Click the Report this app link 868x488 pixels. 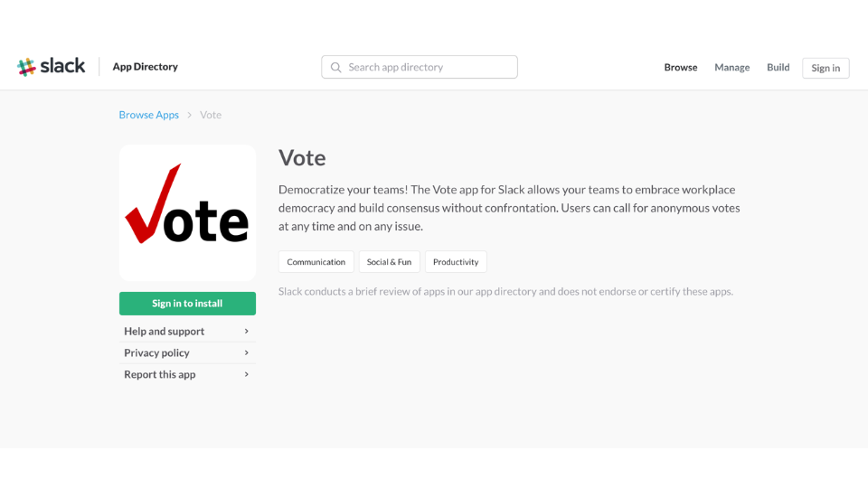[160, 374]
